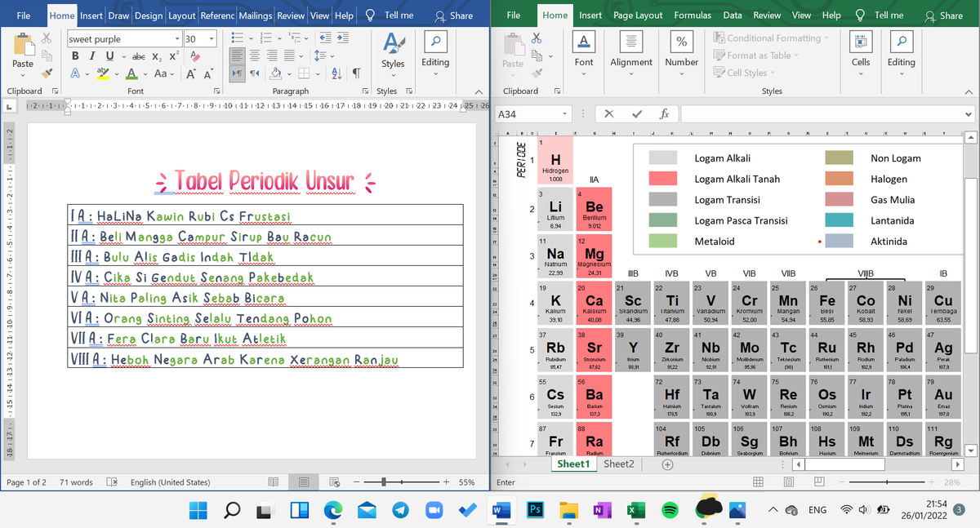
Task: Click the Clear All Formatting eraser icon in Word
Action: [194, 55]
